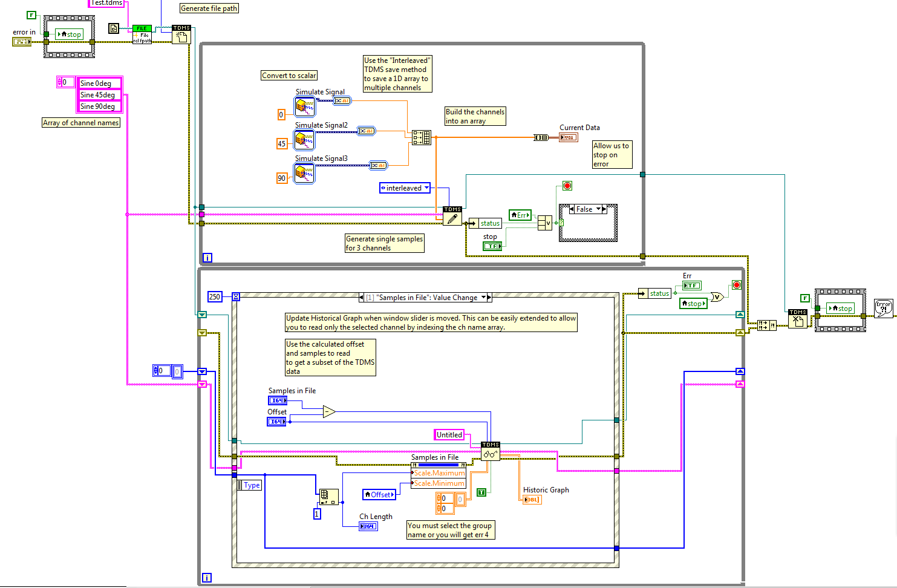
Task: Click the Merge Errors node
Action: click(x=767, y=325)
